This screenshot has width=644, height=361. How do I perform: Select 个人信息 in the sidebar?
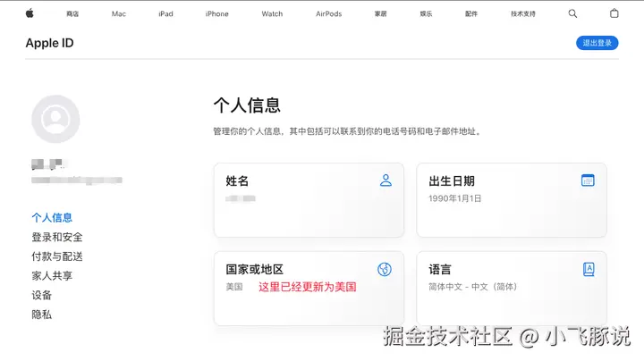click(52, 218)
